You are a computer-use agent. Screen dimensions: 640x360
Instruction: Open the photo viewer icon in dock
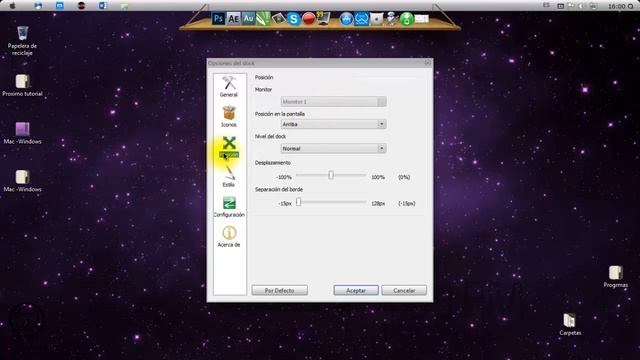click(278, 19)
